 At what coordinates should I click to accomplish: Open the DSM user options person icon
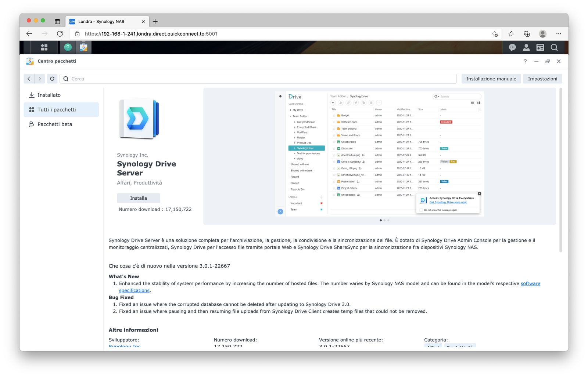[x=526, y=47]
